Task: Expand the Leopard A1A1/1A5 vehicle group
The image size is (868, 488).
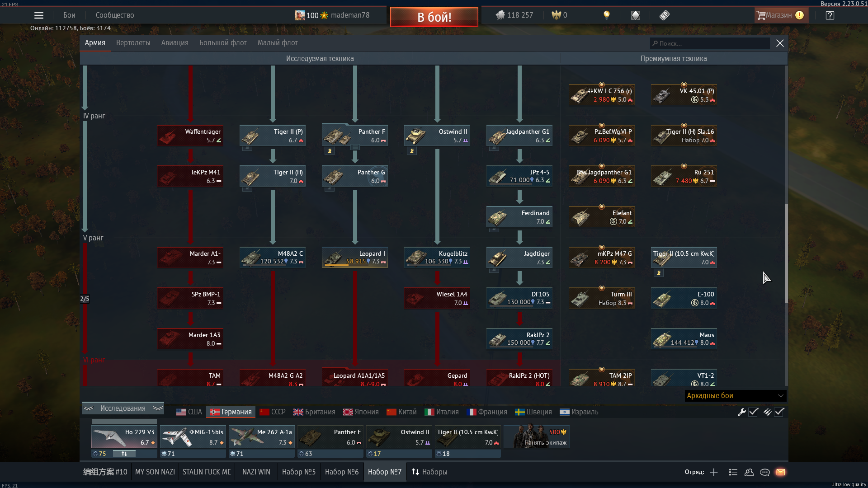Action: coord(355,377)
